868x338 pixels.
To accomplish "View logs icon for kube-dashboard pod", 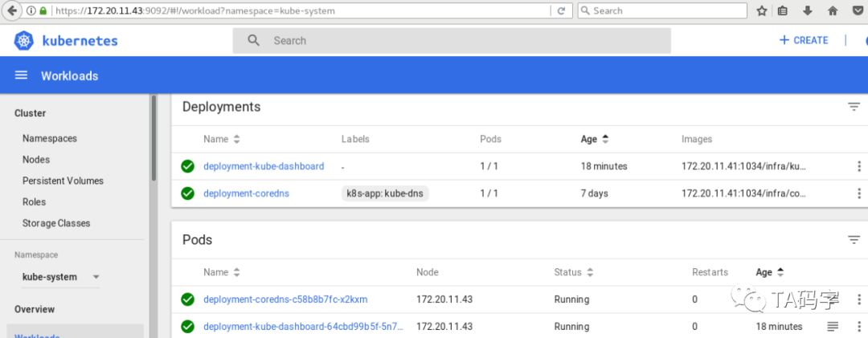I will coord(833,327).
